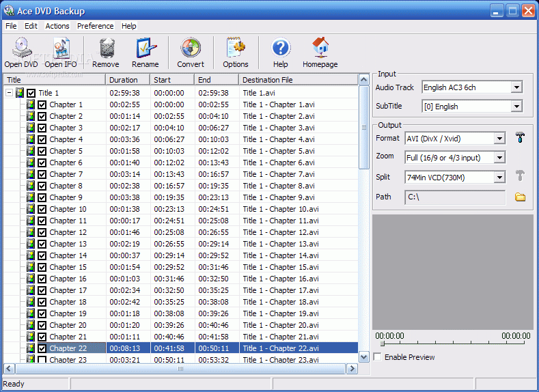The width and height of the screenshot is (539, 392).
Task: Uncheck the Title 1 checkbox
Action: tap(31, 93)
